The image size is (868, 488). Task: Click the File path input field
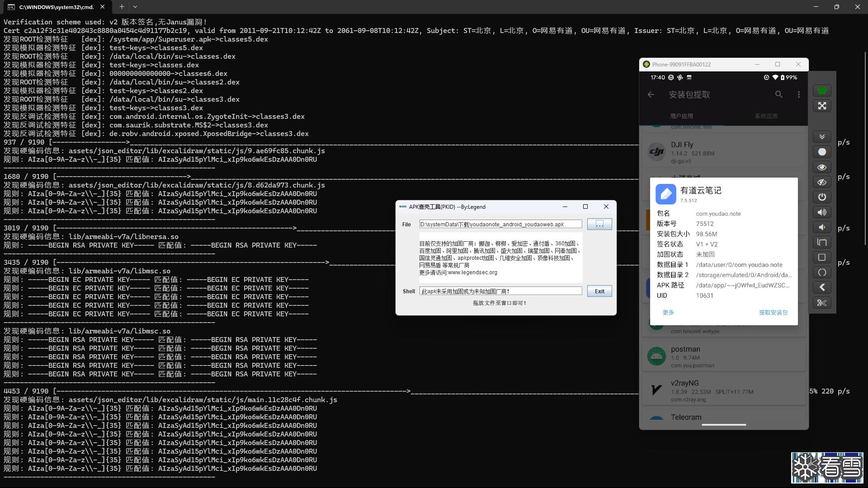pos(500,225)
